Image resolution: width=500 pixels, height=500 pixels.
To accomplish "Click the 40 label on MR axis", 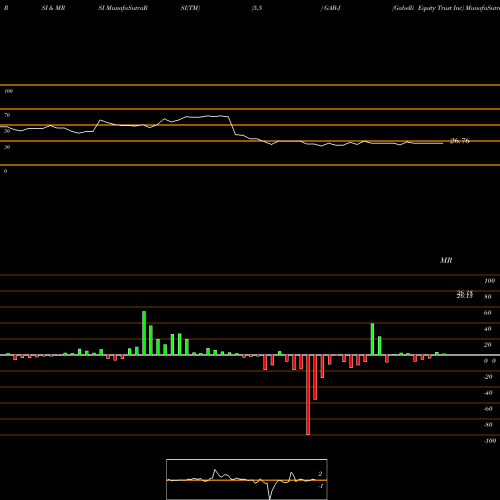I will coord(488,329).
